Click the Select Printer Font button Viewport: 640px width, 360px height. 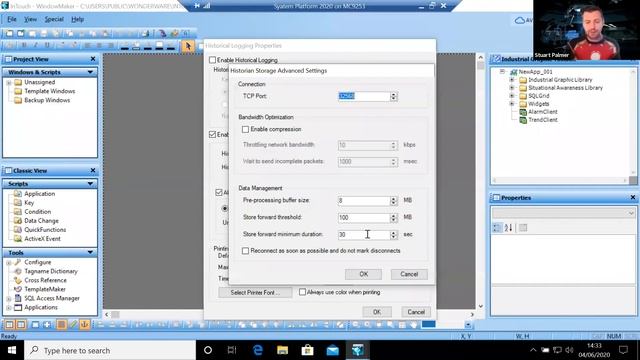tap(255, 293)
